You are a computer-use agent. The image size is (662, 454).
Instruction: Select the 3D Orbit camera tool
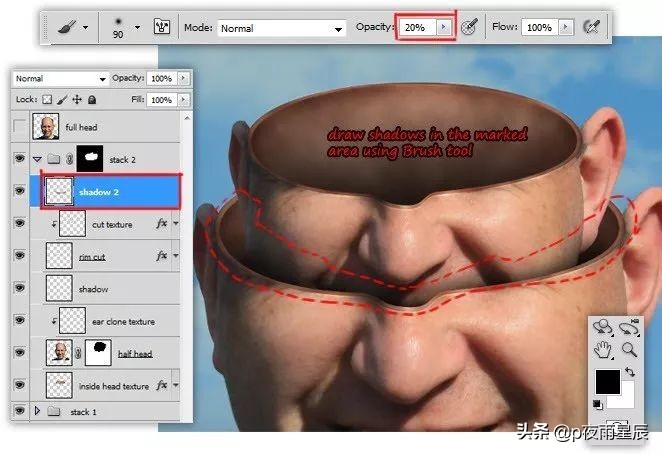pos(629,328)
